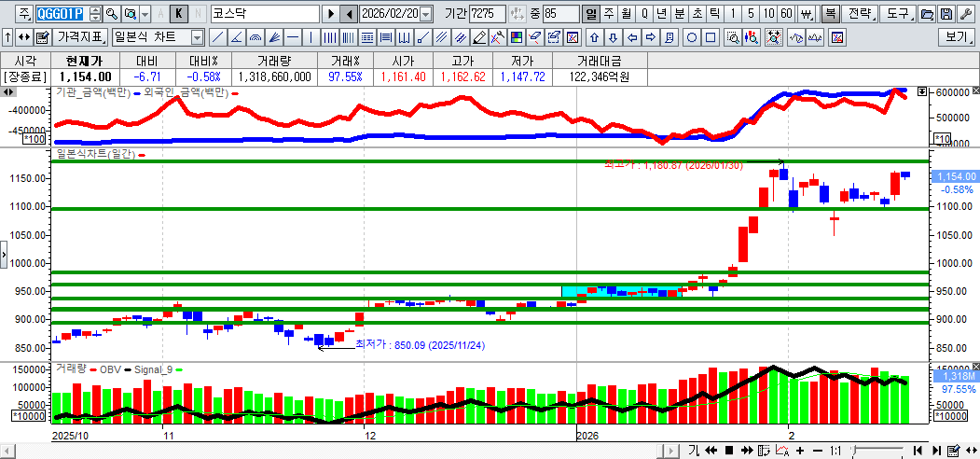Click the 보기 view button
Image resolution: width=980 pixels, height=459 pixels.
click(957, 37)
